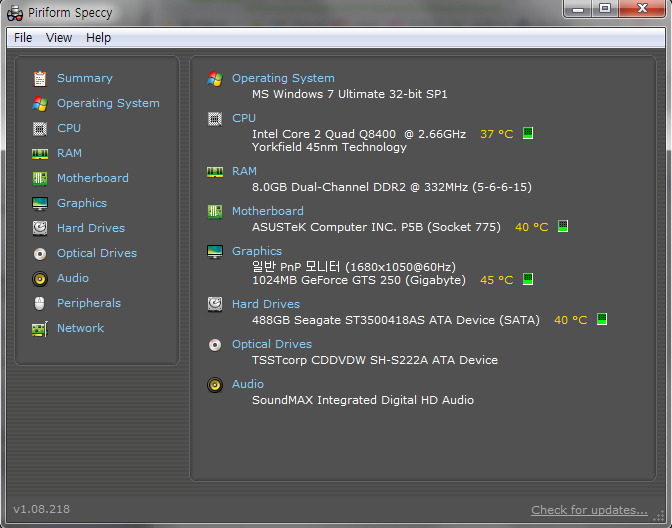Click chip icon beside CPU heading in summary

point(215,119)
